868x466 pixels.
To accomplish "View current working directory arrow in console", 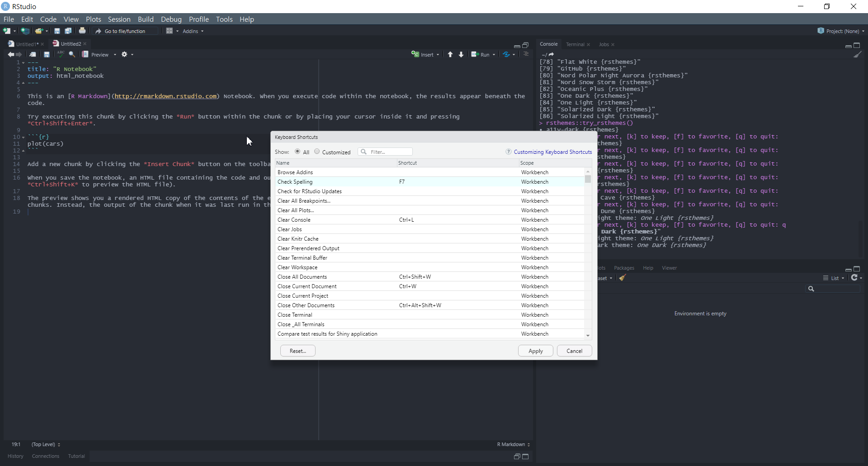I will [x=552, y=54].
